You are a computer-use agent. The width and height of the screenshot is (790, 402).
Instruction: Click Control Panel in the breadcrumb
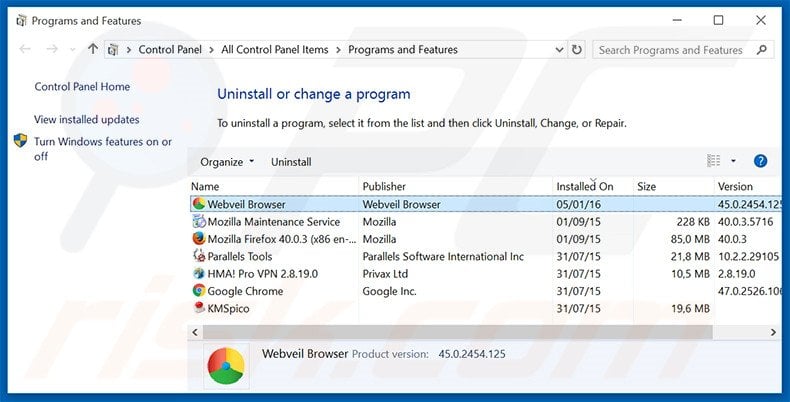point(170,49)
